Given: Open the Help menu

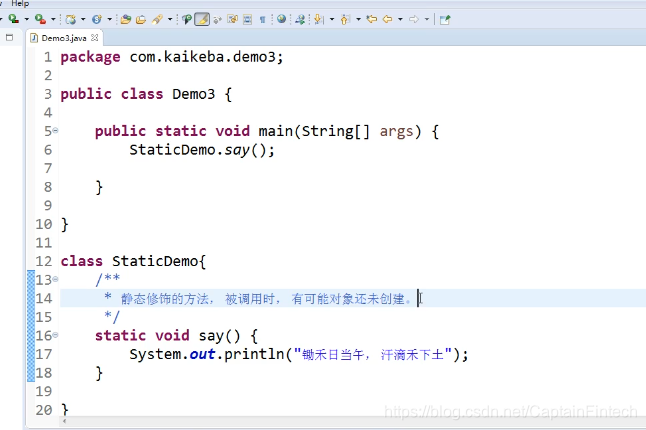Looking at the screenshot, I should (x=20, y=4).
